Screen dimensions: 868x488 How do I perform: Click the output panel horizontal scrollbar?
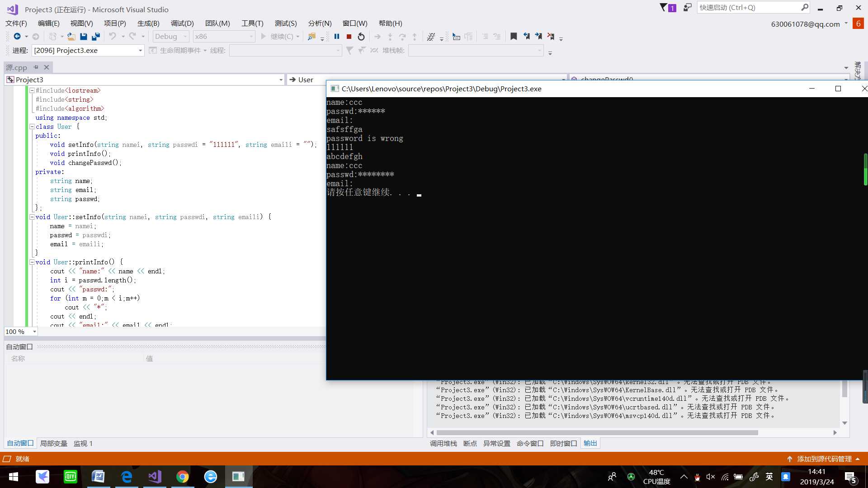point(597,433)
